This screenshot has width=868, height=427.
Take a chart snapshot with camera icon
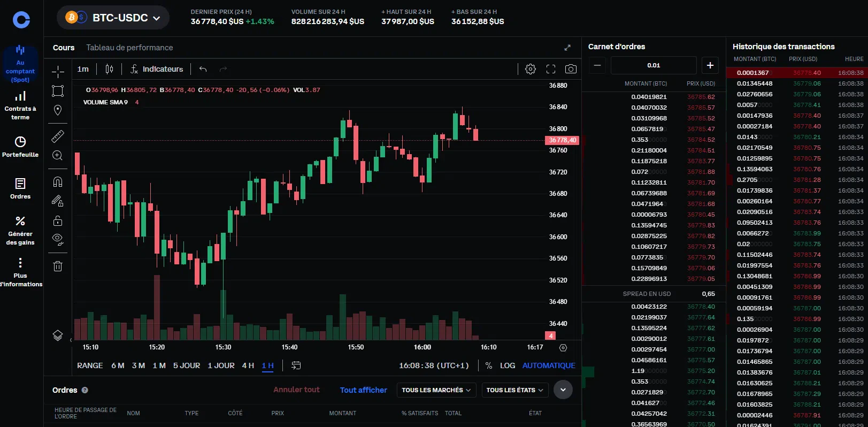point(571,69)
